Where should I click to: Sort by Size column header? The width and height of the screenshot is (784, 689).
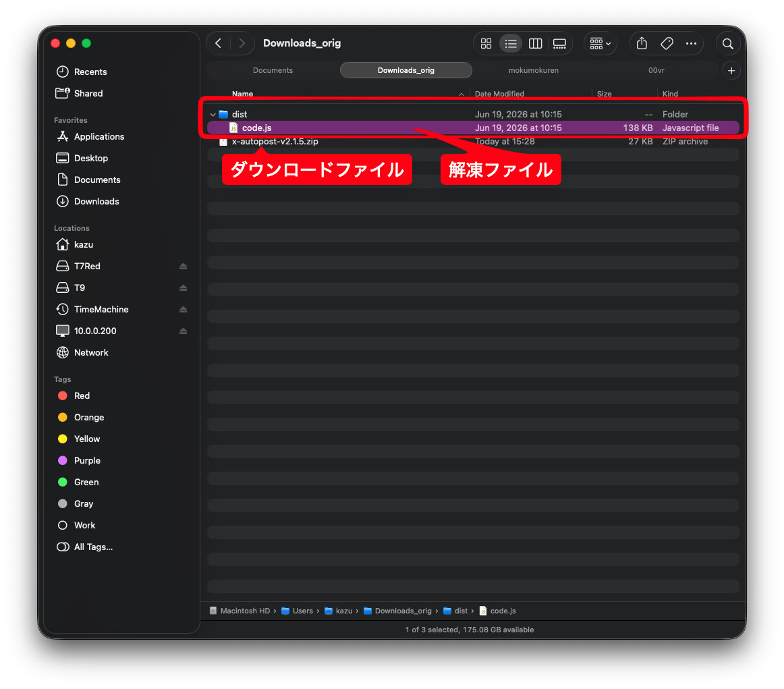click(x=604, y=94)
